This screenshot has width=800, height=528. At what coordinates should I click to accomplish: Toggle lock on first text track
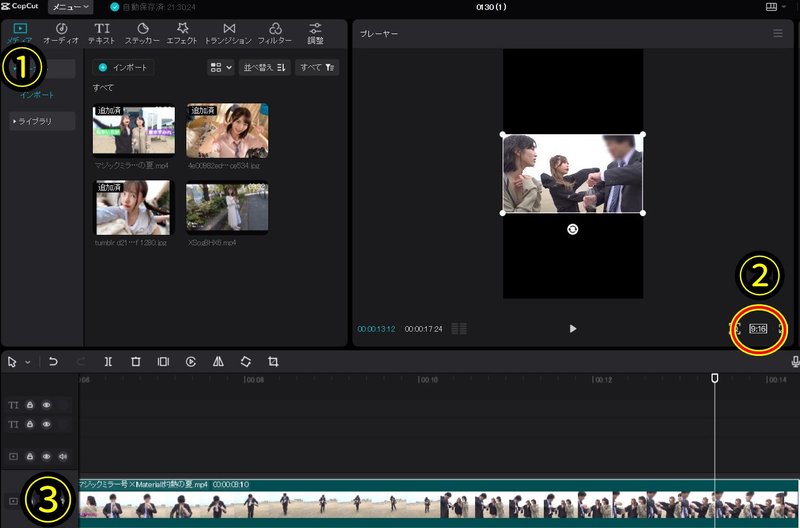click(x=30, y=405)
